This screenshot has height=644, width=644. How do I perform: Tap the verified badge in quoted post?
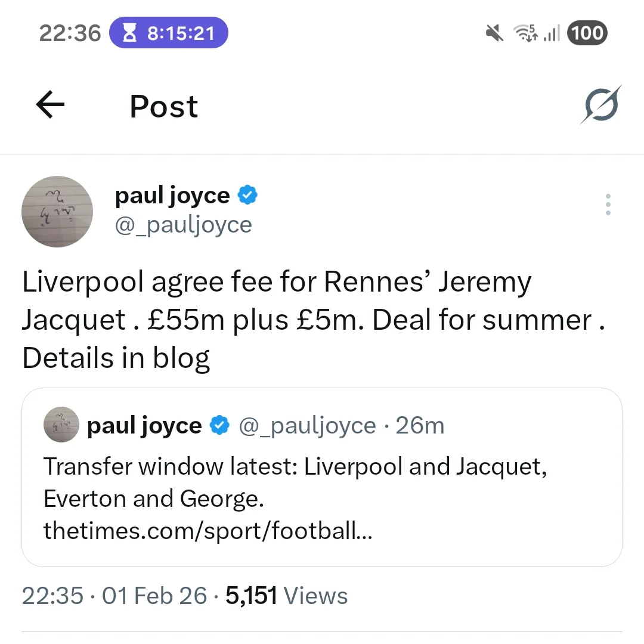[x=220, y=425]
